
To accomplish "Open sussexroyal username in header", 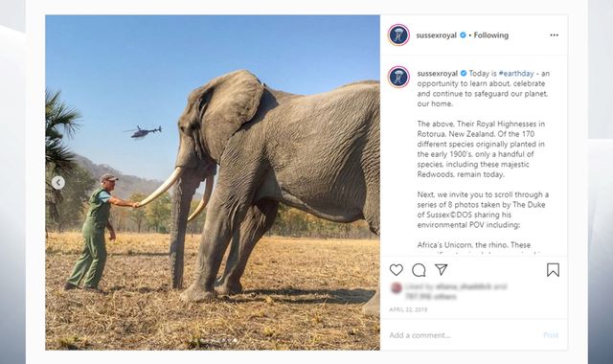I will point(437,35).
